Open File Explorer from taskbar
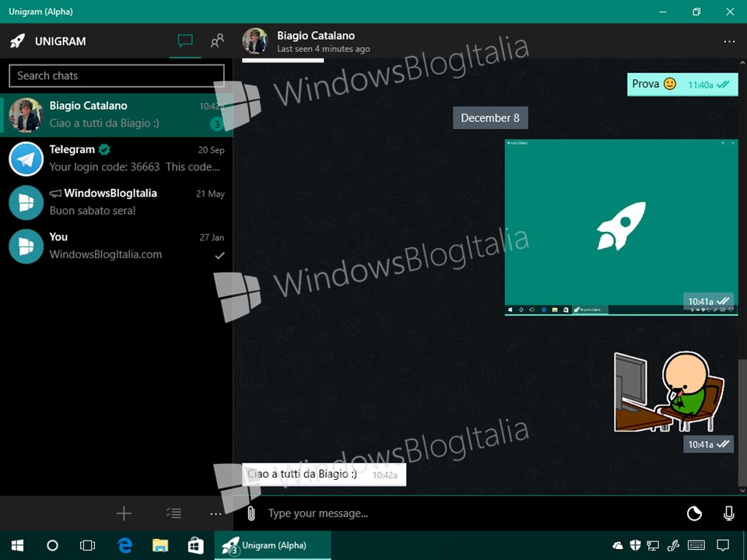The width and height of the screenshot is (747, 560). click(160, 546)
